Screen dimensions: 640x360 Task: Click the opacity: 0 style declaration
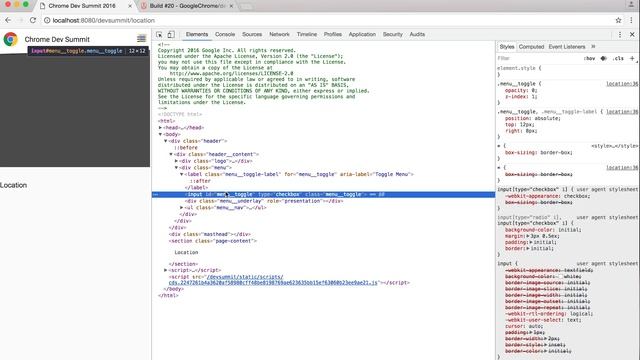click(x=521, y=90)
